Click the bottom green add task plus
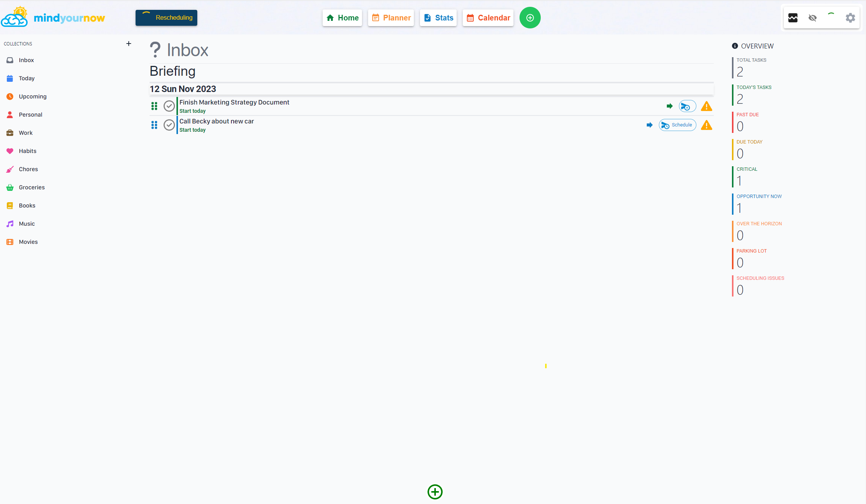 [435, 492]
